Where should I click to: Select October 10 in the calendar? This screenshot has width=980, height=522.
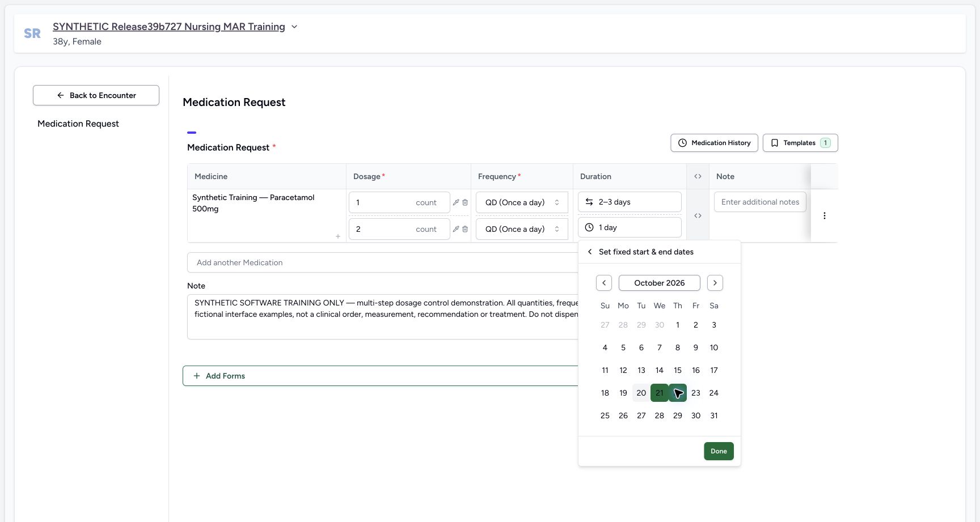[x=714, y=347]
